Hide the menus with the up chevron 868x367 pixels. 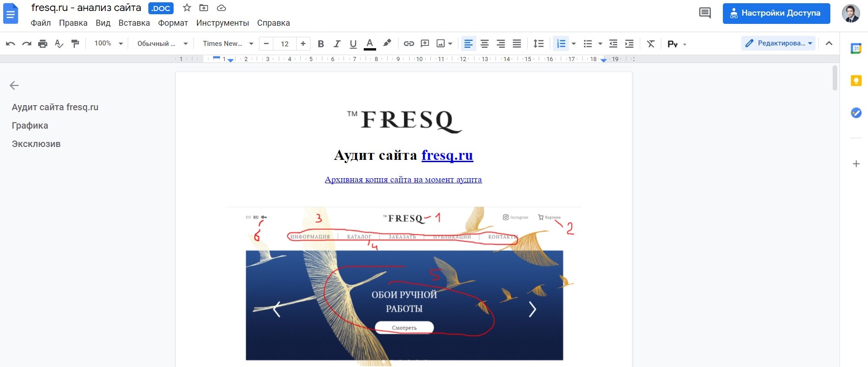click(829, 43)
